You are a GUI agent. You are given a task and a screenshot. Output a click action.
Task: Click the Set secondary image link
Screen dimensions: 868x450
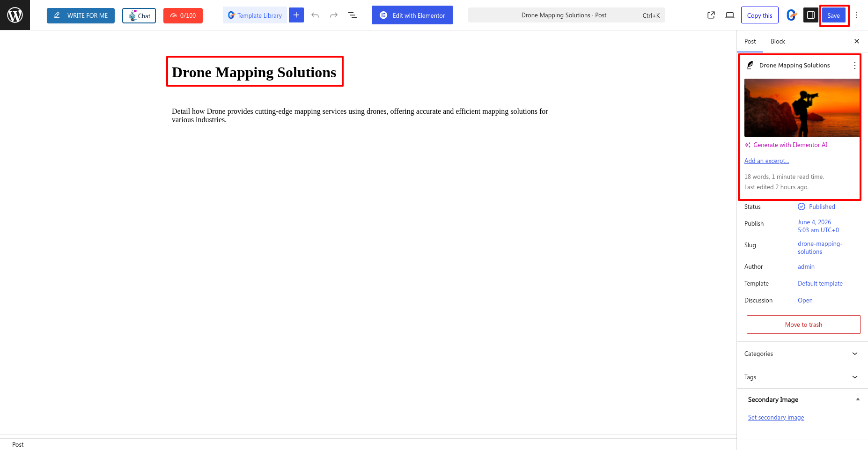tap(776, 417)
